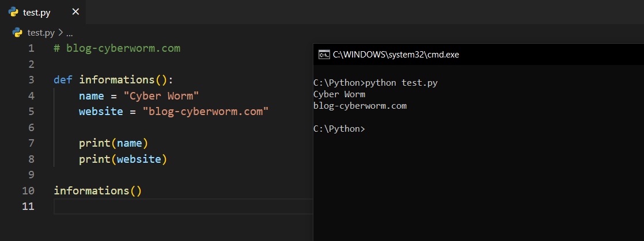The image size is (644, 241).
Task: Place cursor on the print(name) statement
Action: (x=113, y=143)
